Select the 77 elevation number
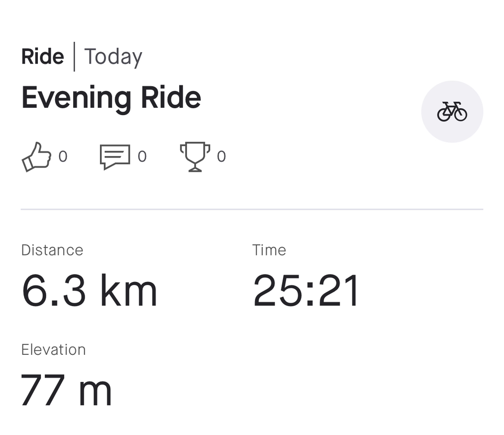This screenshot has width=504, height=435. pos(43,390)
